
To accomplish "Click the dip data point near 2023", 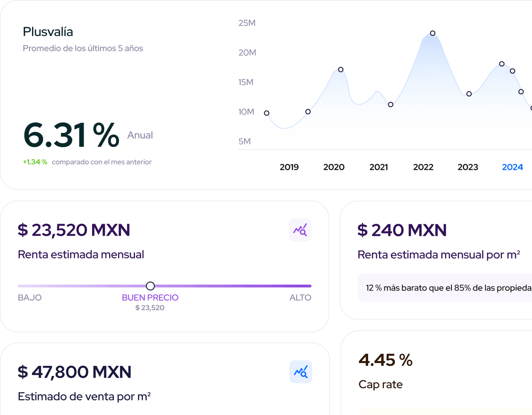I will [x=469, y=93].
